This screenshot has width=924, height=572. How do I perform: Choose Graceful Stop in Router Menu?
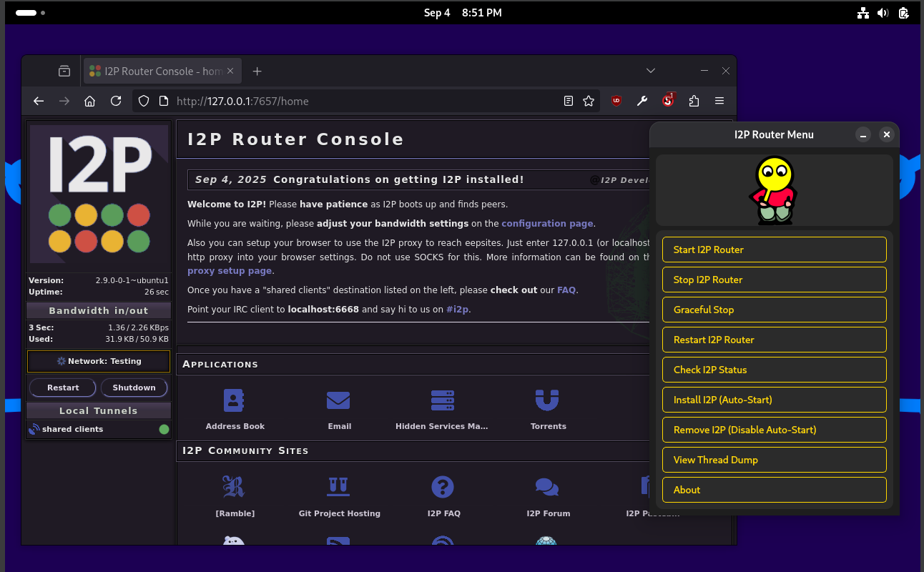775,310
